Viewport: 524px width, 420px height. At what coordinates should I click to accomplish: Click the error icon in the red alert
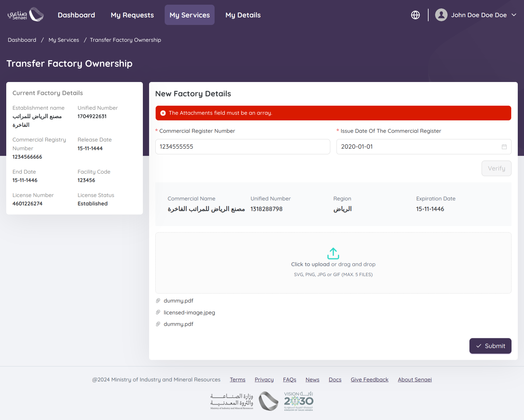pyautogui.click(x=163, y=113)
